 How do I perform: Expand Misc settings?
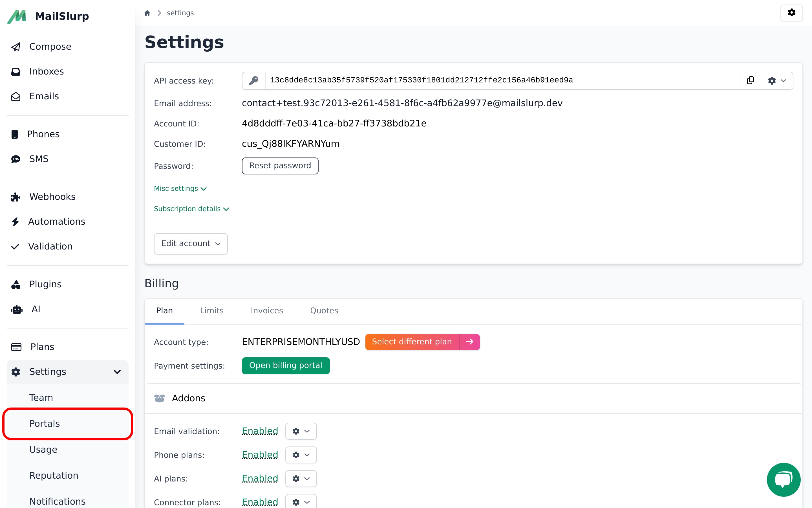(x=180, y=189)
